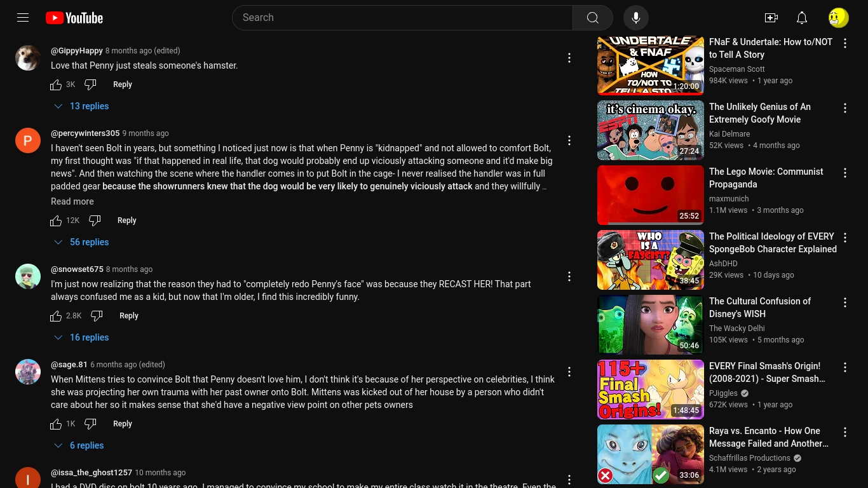Viewport: 868px width, 488px height.
Task: Click the Create video upload icon
Action: (771, 18)
